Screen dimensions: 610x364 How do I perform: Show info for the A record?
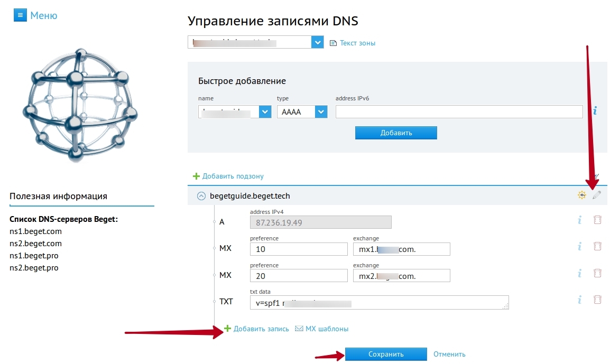pyautogui.click(x=579, y=220)
